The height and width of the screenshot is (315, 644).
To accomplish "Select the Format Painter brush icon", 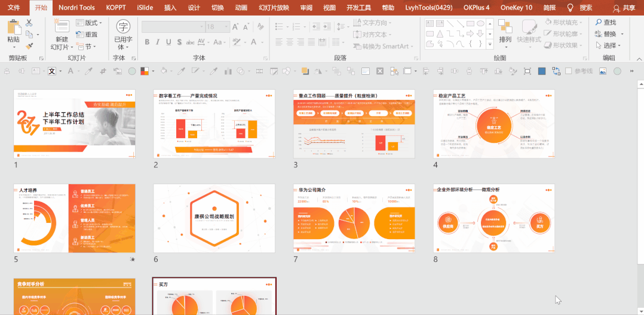I will click(x=29, y=46).
